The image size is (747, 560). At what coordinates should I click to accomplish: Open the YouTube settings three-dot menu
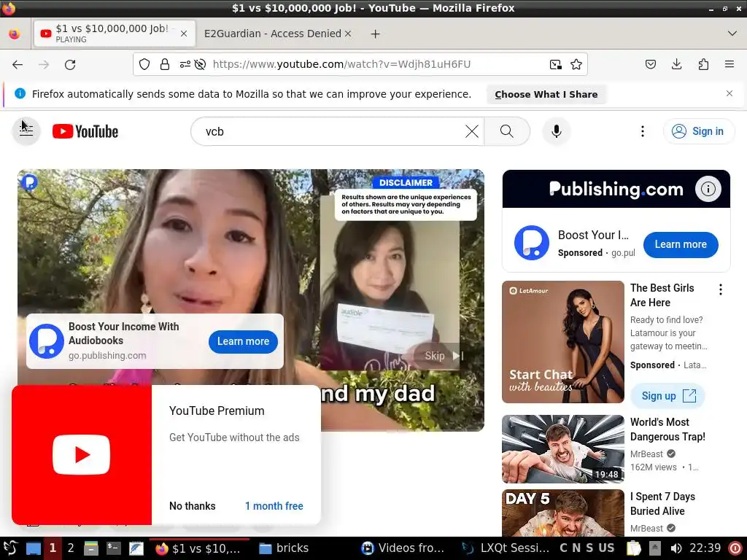coord(643,131)
